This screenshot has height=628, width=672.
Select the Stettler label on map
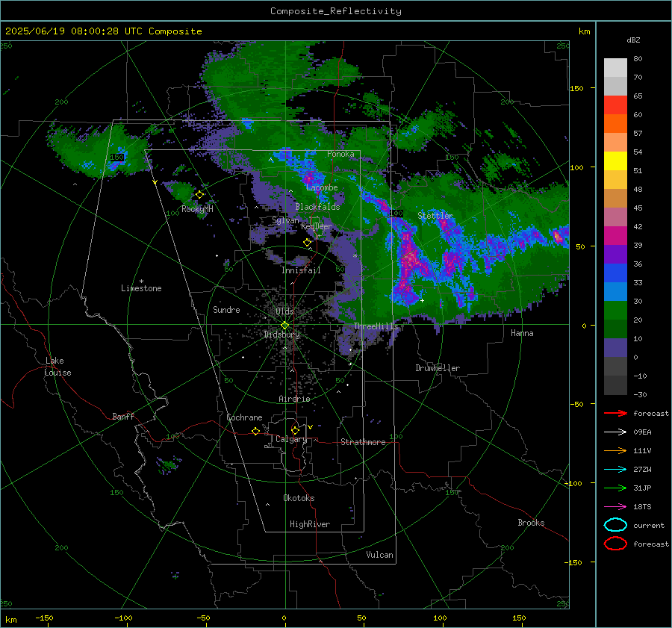[435, 216]
